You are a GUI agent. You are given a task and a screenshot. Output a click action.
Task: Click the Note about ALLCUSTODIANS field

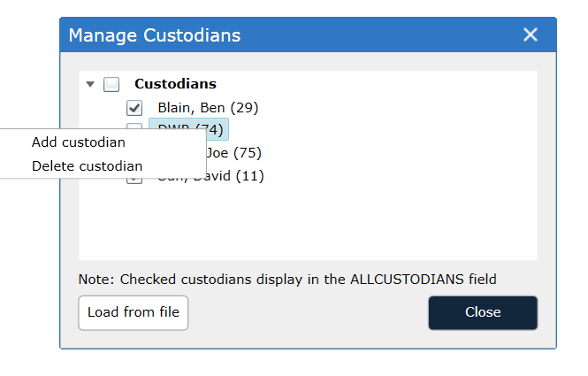287,280
